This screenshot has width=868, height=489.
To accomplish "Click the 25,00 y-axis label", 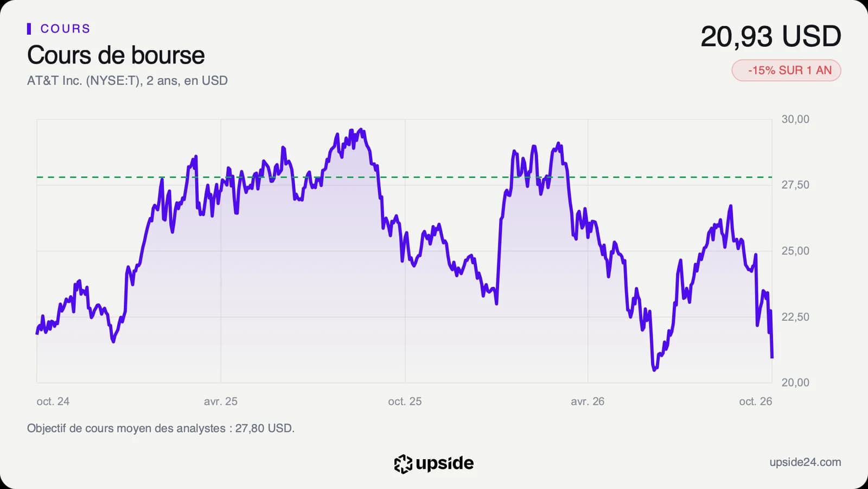I will click(795, 251).
